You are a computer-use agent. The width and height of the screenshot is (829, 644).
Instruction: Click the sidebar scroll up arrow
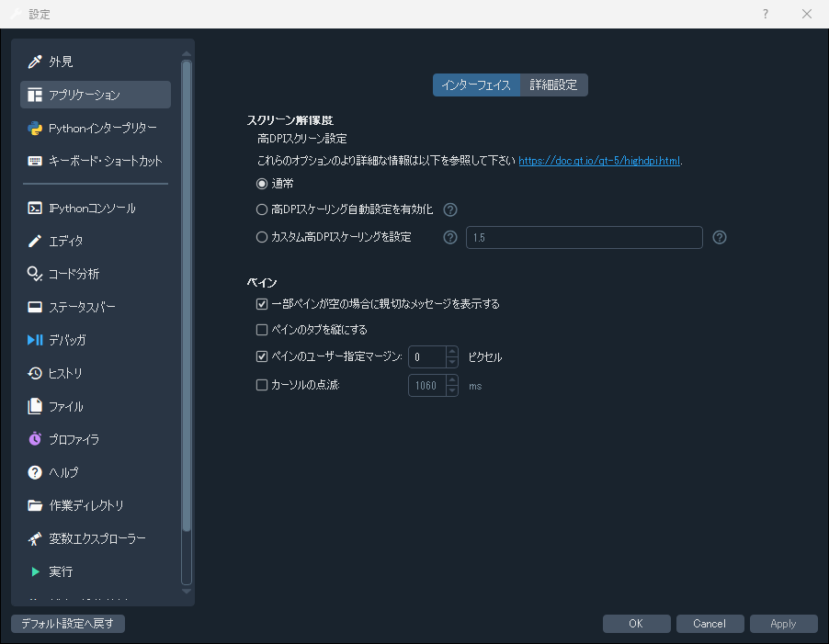click(x=186, y=54)
